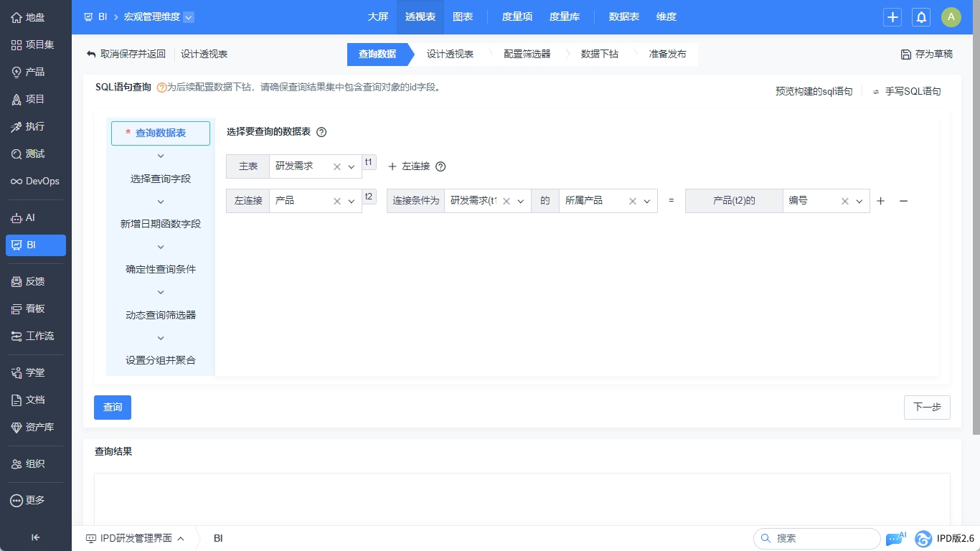The image size is (980, 551).
Task: Expand the 编号 field dropdown
Action: pyautogui.click(x=859, y=202)
